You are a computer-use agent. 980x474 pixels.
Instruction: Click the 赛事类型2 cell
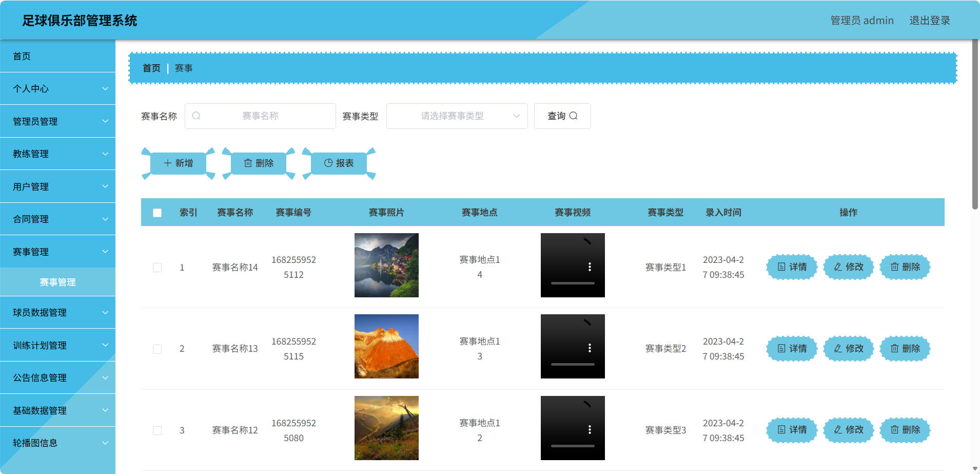point(665,349)
